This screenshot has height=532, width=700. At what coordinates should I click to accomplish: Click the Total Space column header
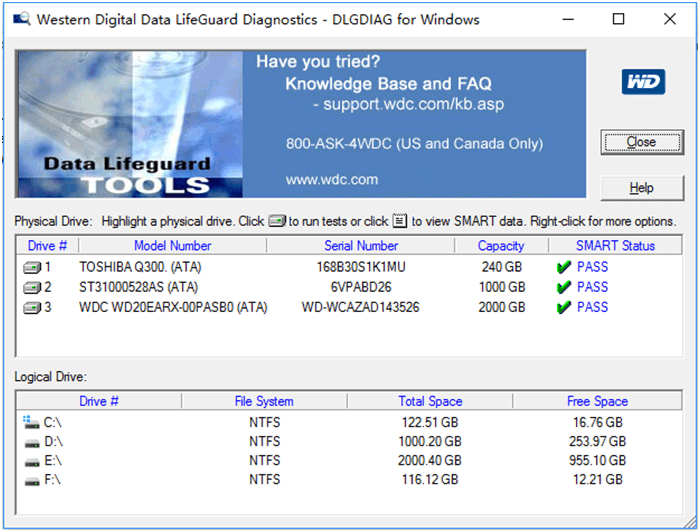430,401
